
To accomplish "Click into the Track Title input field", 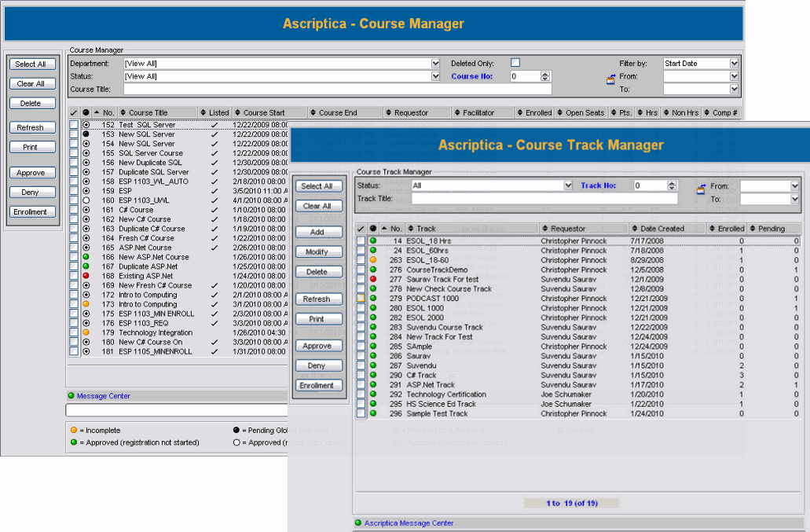I will click(x=544, y=199).
